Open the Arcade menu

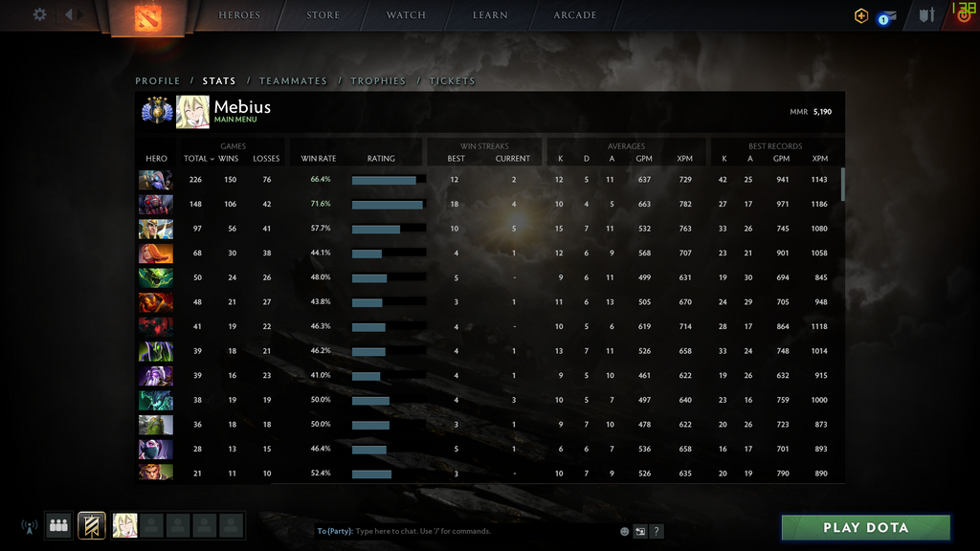[575, 15]
